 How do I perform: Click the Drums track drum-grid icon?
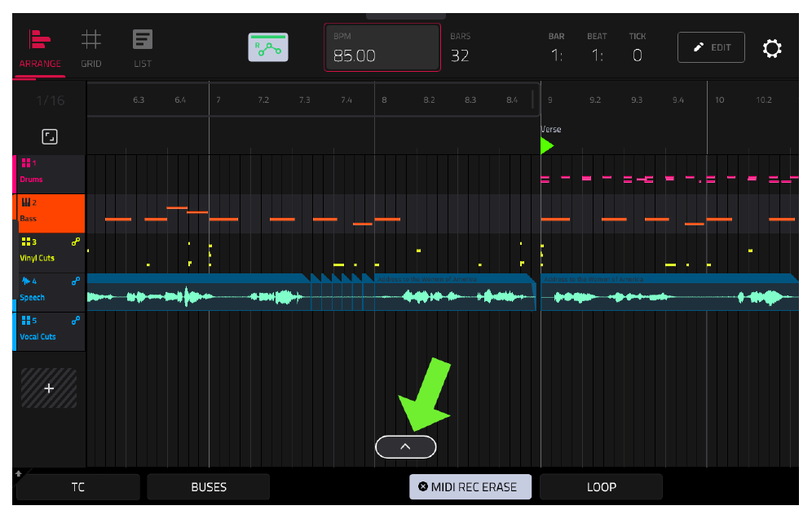coord(26,163)
